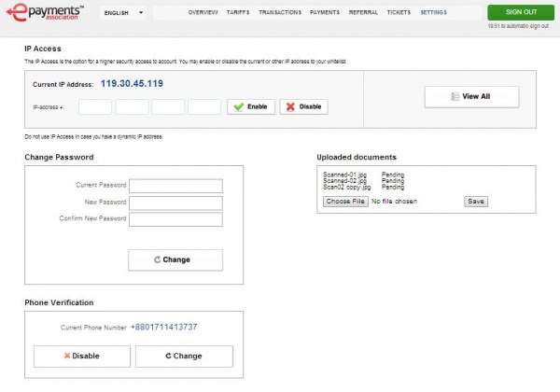Click Choose File for document upload
The height and width of the screenshot is (392, 560).
344,202
